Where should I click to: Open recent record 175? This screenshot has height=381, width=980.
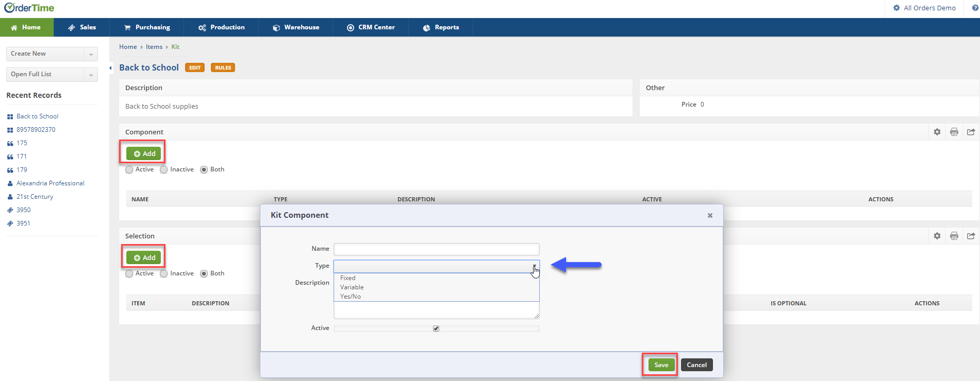[22, 143]
